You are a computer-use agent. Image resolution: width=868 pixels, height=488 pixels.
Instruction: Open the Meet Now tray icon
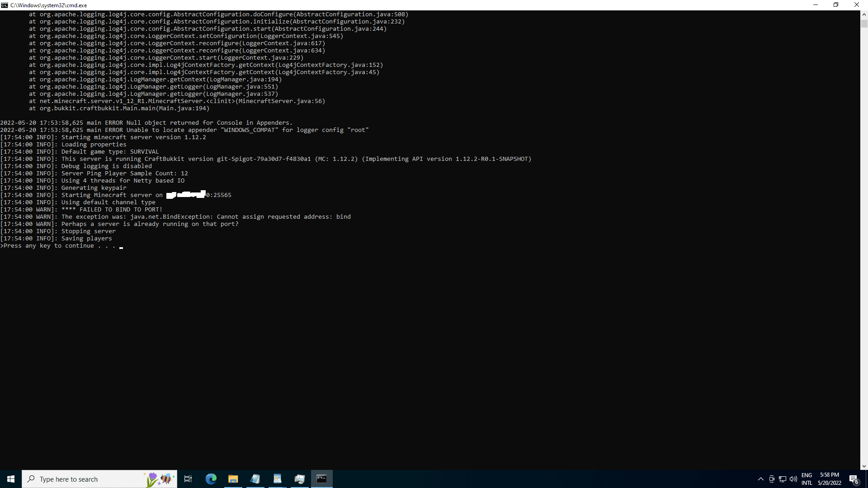(x=772, y=479)
